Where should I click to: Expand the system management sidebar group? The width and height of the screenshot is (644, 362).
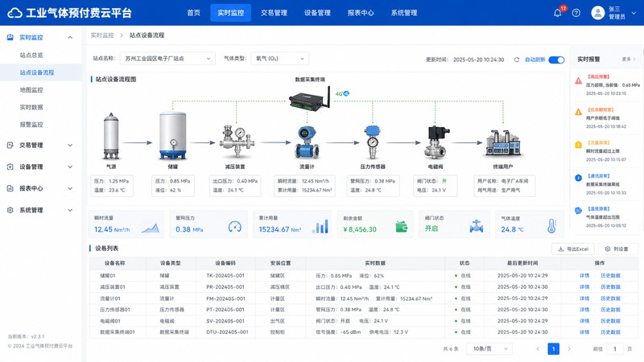[x=70, y=210]
